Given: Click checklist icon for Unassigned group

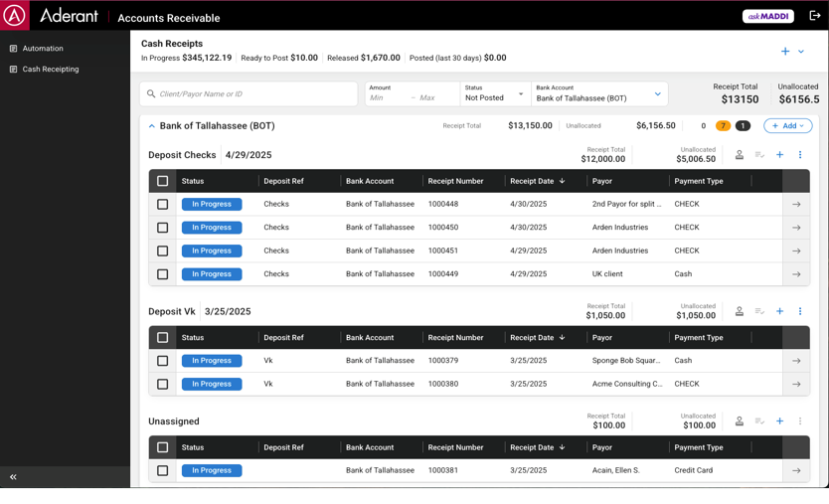Looking at the screenshot, I should [x=759, y=420].
